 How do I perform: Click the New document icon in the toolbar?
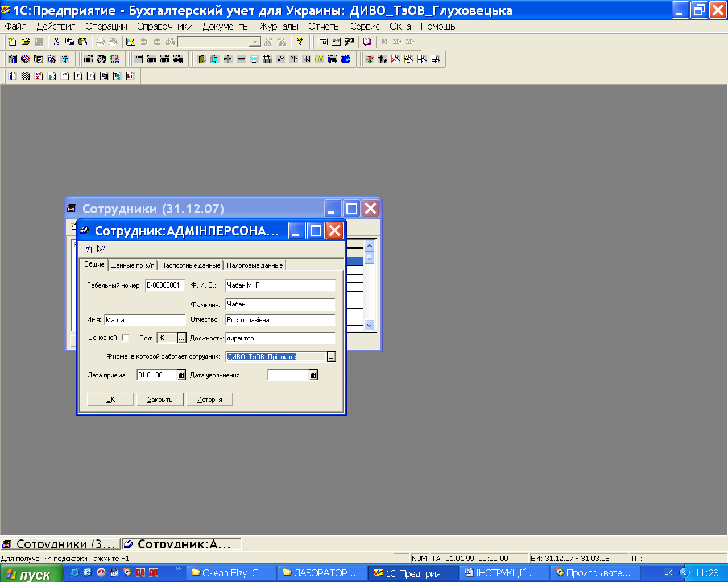[x=13, y=41]
